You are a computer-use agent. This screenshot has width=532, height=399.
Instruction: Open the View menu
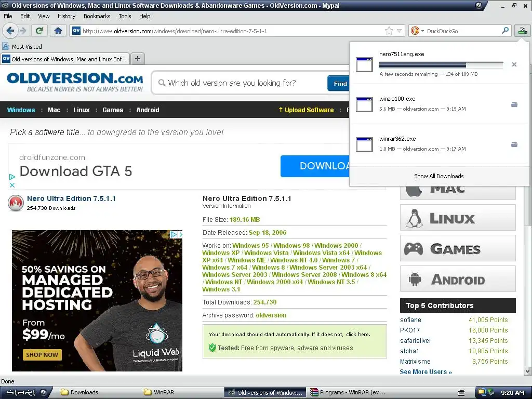pyautogui.click(x=44, y=16)
